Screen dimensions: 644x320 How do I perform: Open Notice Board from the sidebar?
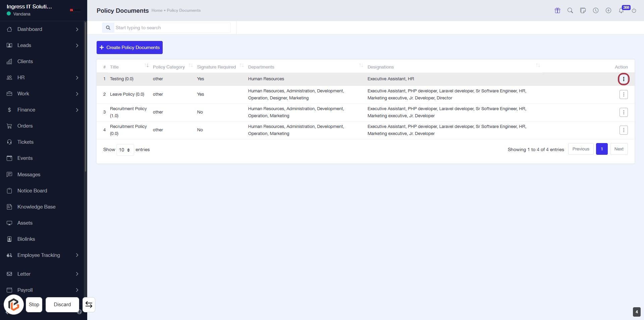[32, 191]
